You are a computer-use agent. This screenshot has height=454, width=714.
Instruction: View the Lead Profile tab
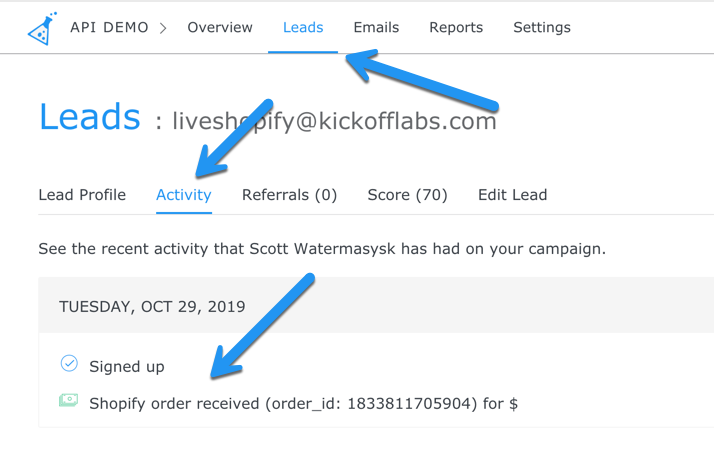click(82, 195)
